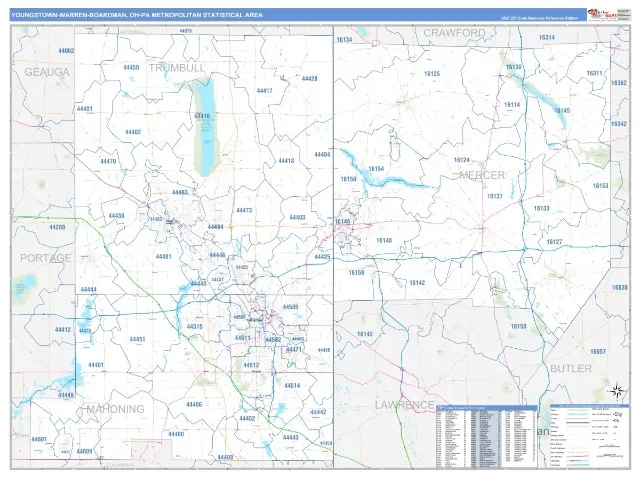Click ZIP code label 44406
Screen dimensions: 640x480
194,404
